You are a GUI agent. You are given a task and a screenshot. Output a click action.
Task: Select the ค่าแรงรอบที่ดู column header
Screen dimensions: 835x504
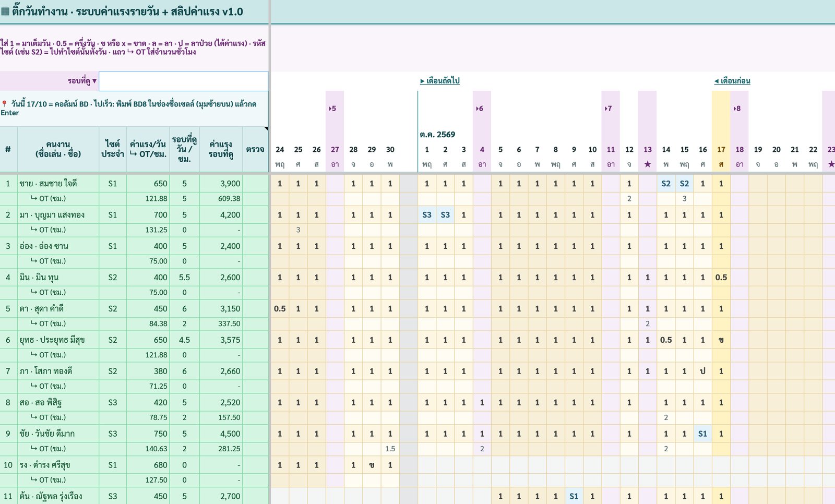221,149
